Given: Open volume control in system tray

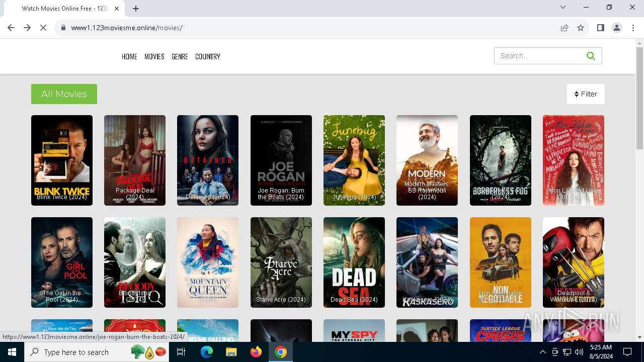Looking at the screenshot, I should pyautogui.click(x=579, y=352).
